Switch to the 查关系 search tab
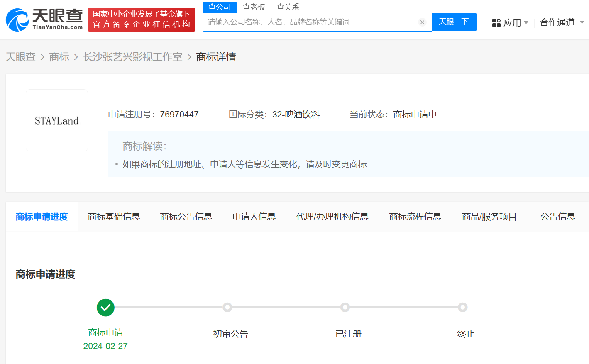 (288, 7)
